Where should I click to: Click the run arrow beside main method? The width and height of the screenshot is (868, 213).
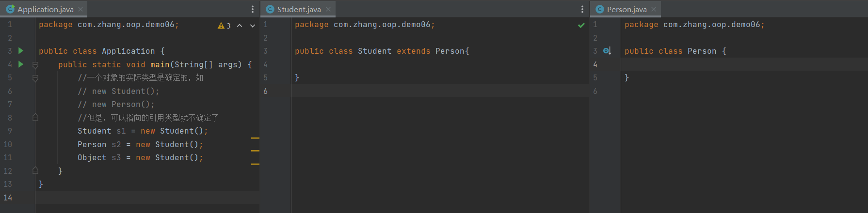pos(21,64)
